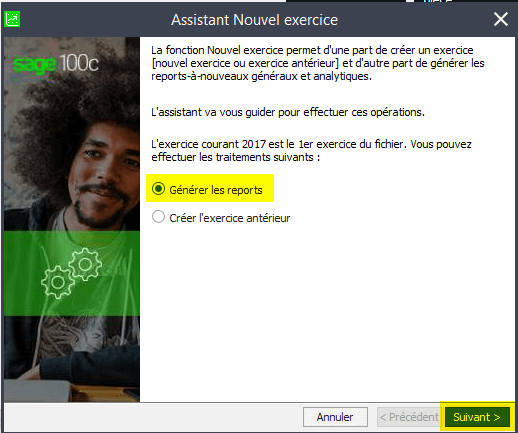Click the Générer les reports label text
This screenshot has height=433, width=518.
tap(216, 190)
